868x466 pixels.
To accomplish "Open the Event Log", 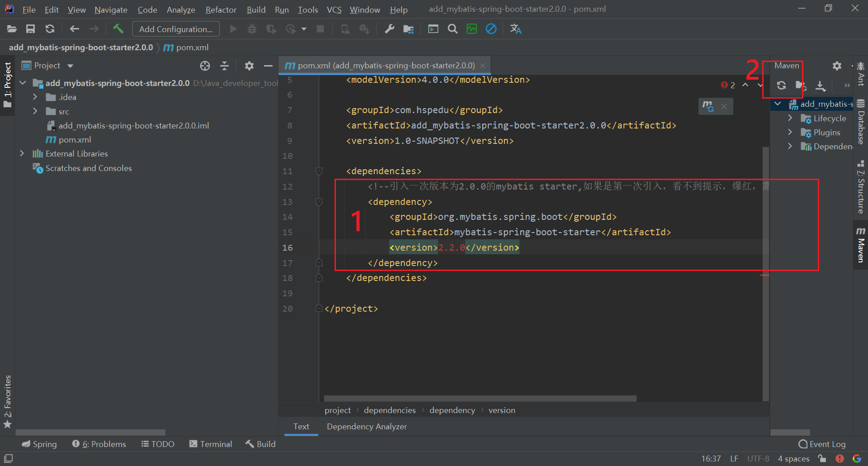I will [x=822, y=444].
